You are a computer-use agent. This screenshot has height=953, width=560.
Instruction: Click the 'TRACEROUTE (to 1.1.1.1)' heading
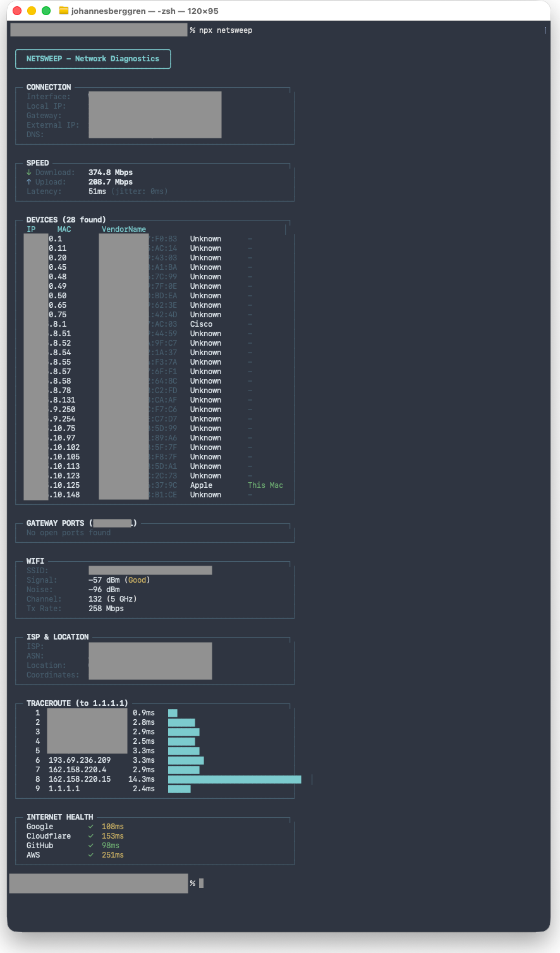tap(77, 703)
